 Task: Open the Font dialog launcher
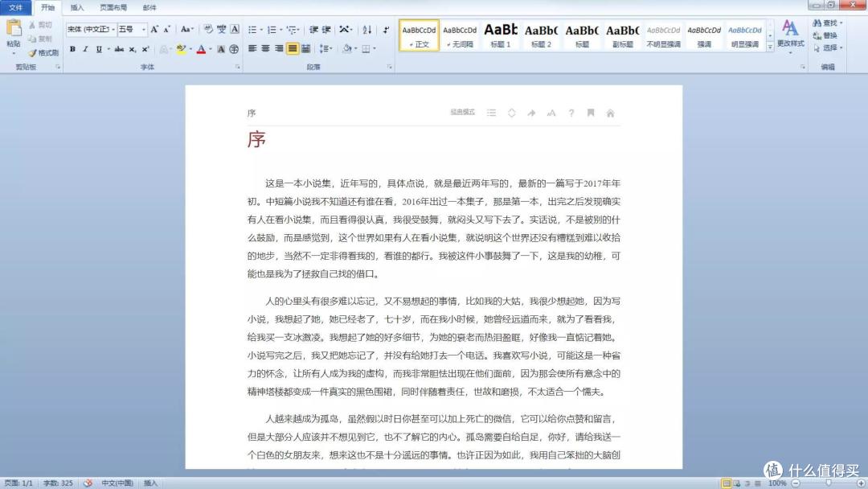click(238, 67)
